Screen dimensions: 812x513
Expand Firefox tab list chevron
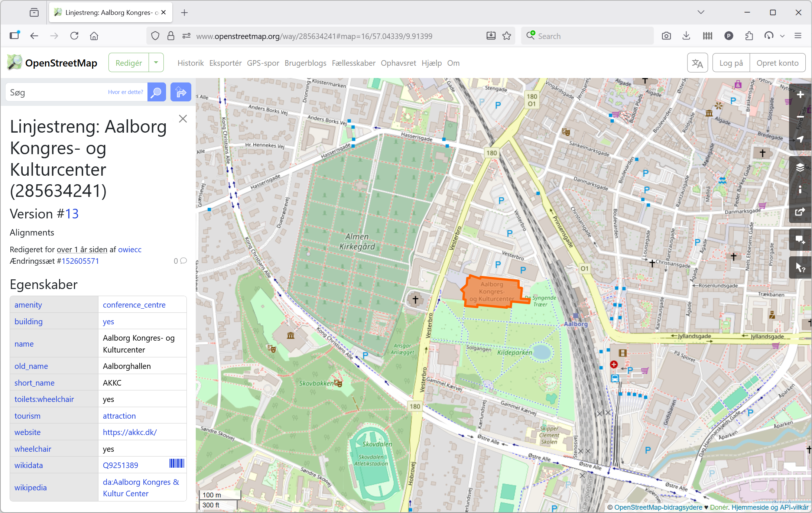[701, 12]
